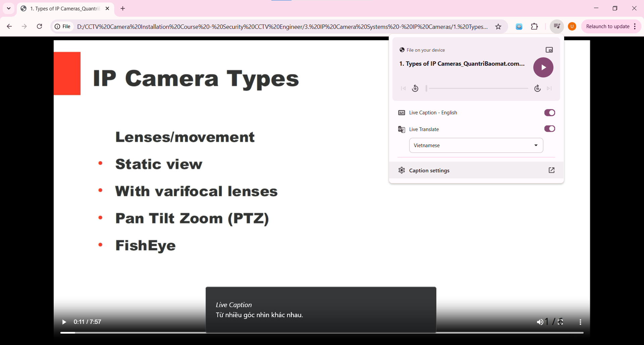Toggle Live Caption - English switch

(x=549, y=113)
